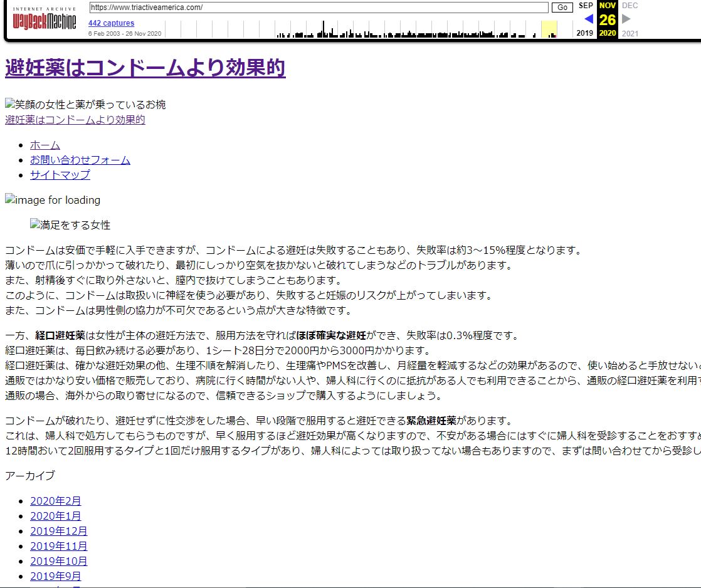
Task: Go to previous capture blue arrow
Action: (588, 19)
